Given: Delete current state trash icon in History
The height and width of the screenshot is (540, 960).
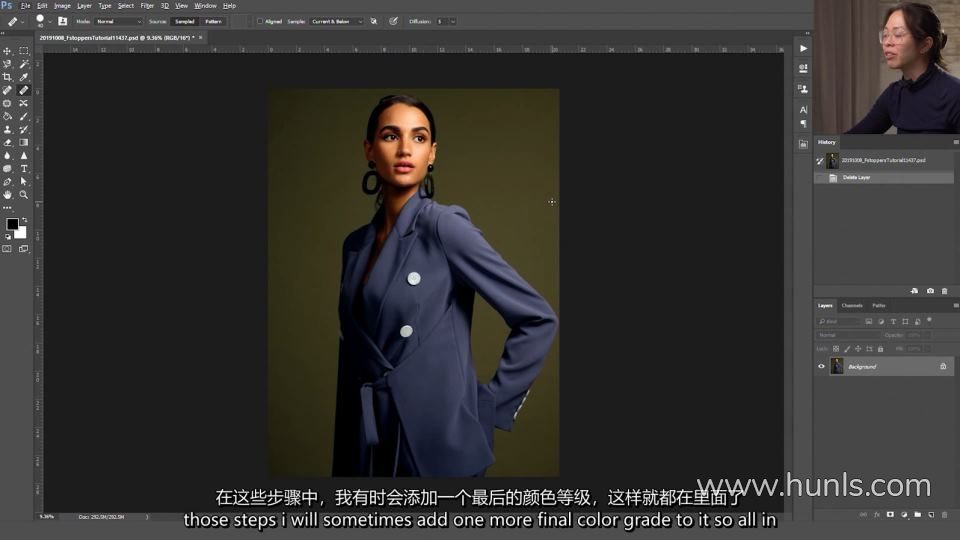Looking at the screenshot, I should (944, 291).
